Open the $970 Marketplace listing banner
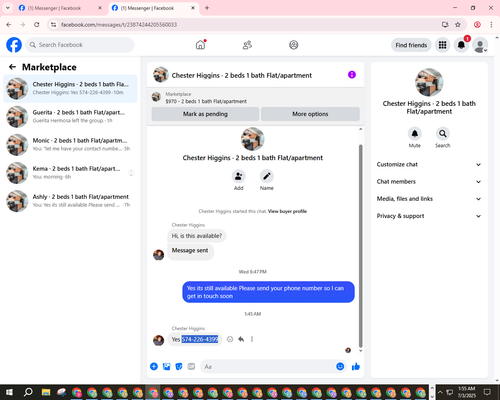500x400 pixels. click(256, 98)
